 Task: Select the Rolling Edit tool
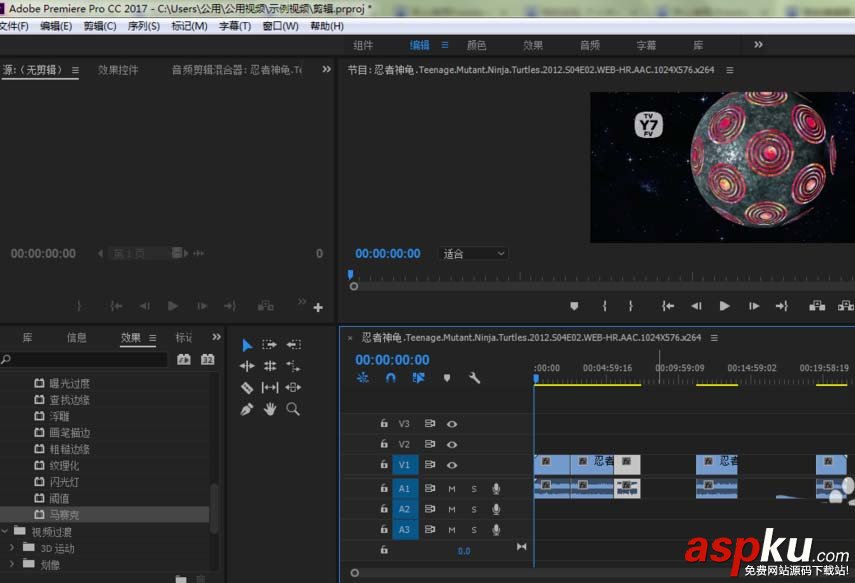pyautogui.click(x=270, y=366)
